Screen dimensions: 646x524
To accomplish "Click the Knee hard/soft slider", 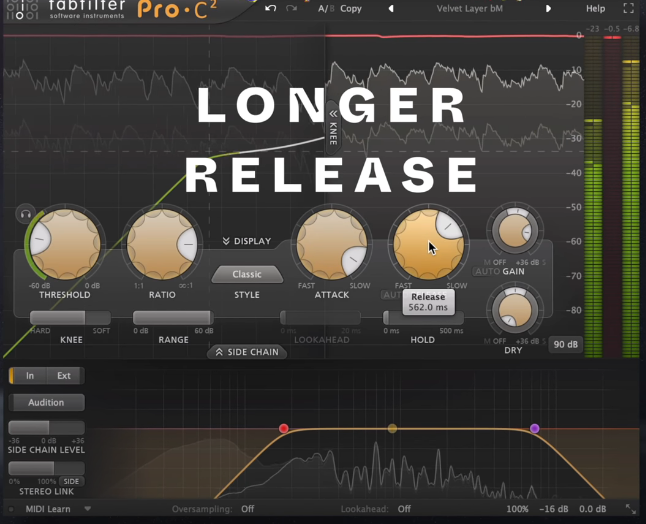I will [x=70, y=318].
